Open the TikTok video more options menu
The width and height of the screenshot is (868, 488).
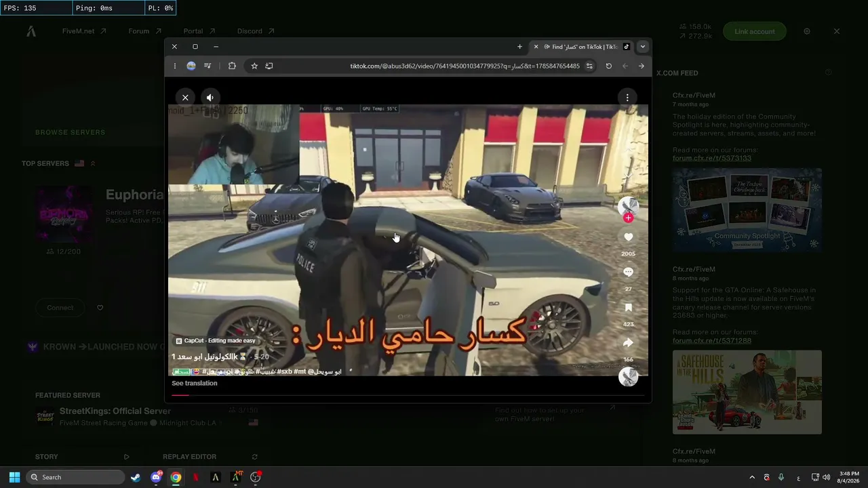627,98
